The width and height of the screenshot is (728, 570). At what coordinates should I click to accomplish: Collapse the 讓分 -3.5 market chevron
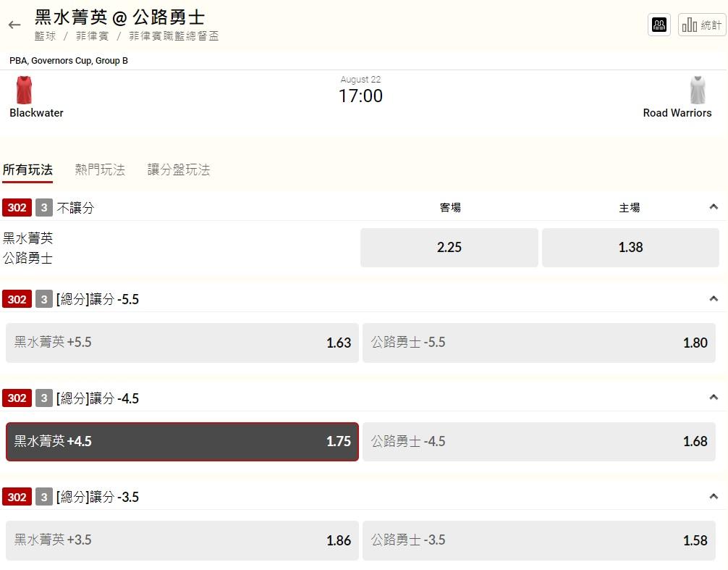tap(714, 496)
